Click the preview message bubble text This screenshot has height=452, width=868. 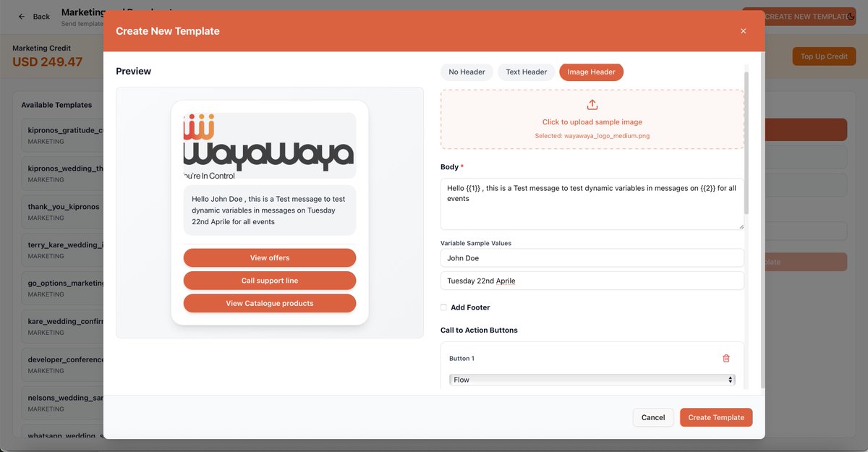[270, 210]
